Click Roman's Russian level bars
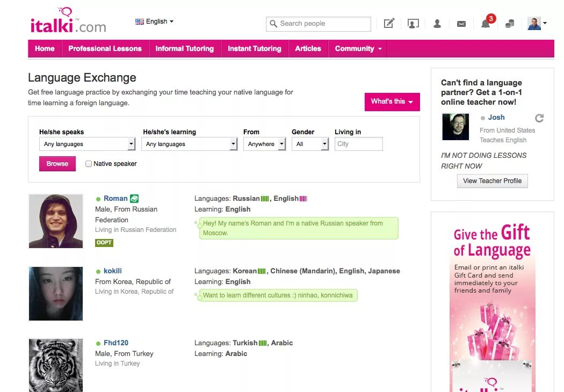 point(265,199)
